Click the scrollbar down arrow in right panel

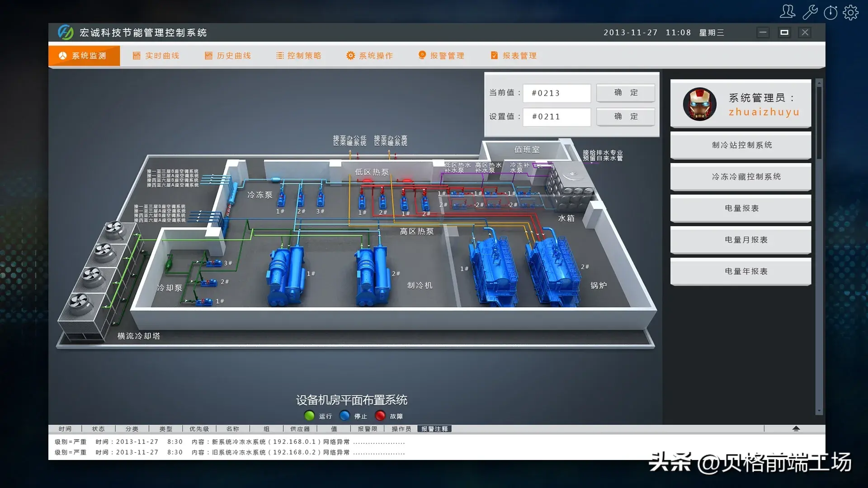pos(819,411)
